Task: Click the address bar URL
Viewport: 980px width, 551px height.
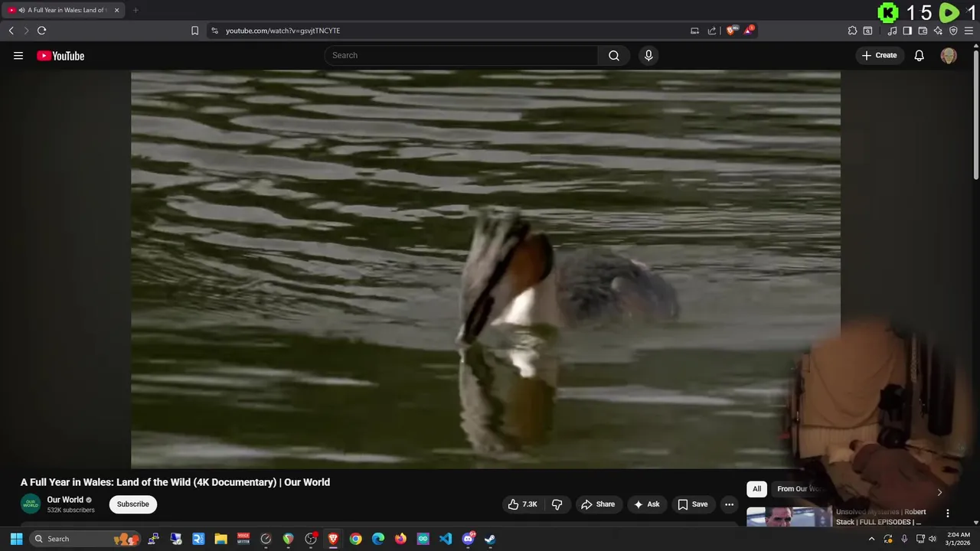Action: click(x=283, y=31)
